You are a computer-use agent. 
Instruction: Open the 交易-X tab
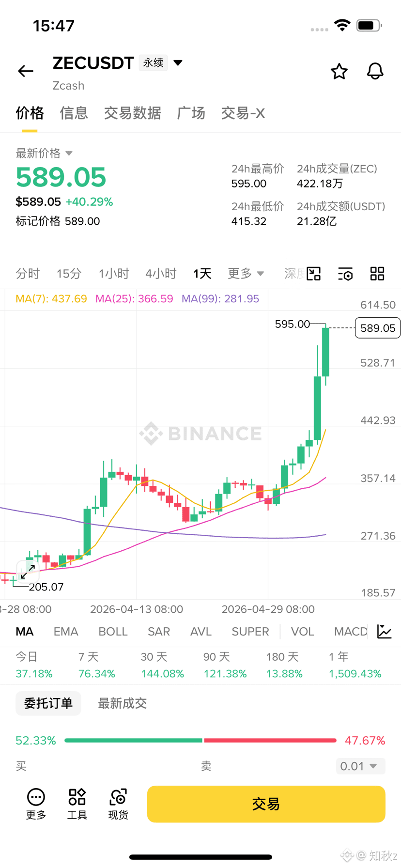pyautogui.click(x=243, y=113)
